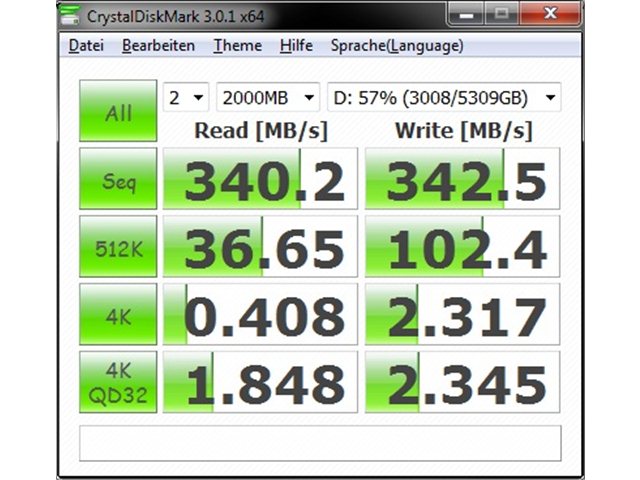Click the Seq read result 340.2
The width and height of the screenshot is (640, 480).
tap(260, 179)
